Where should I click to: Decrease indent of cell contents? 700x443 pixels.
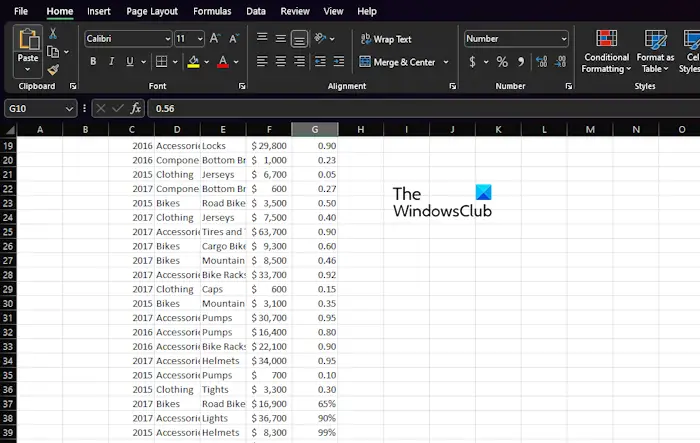[320, 61]
